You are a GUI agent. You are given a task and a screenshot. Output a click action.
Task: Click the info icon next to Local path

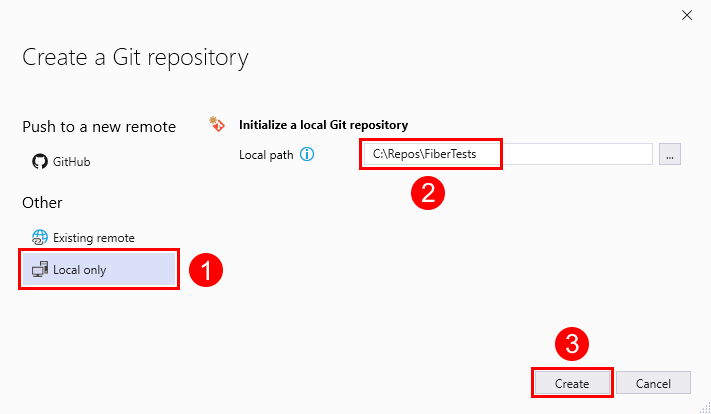307,154
